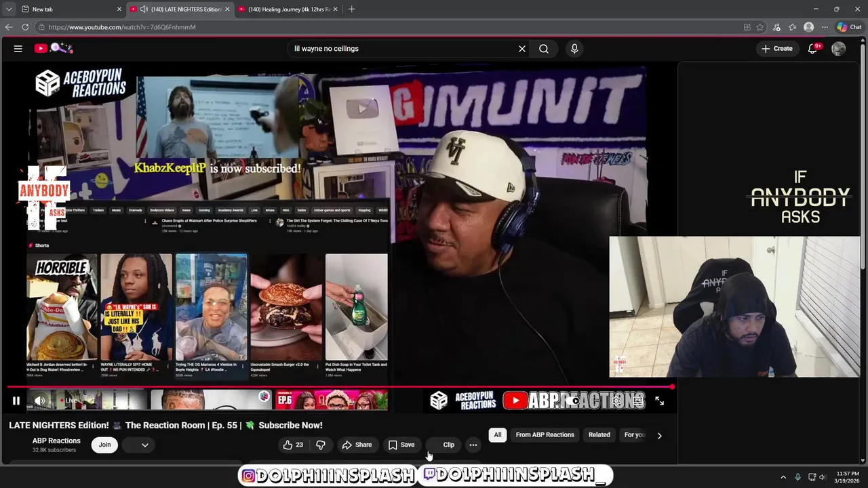Go to YouTube home via the logo
Image resolution: width=868 pixels, height=488 pixels.
(54, 48)
